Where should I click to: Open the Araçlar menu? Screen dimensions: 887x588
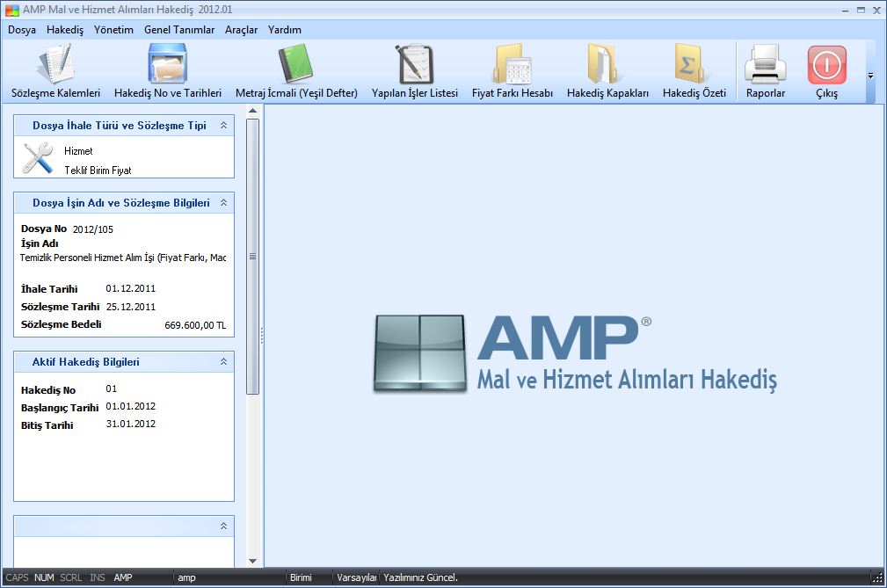click(x=241, y=30)
